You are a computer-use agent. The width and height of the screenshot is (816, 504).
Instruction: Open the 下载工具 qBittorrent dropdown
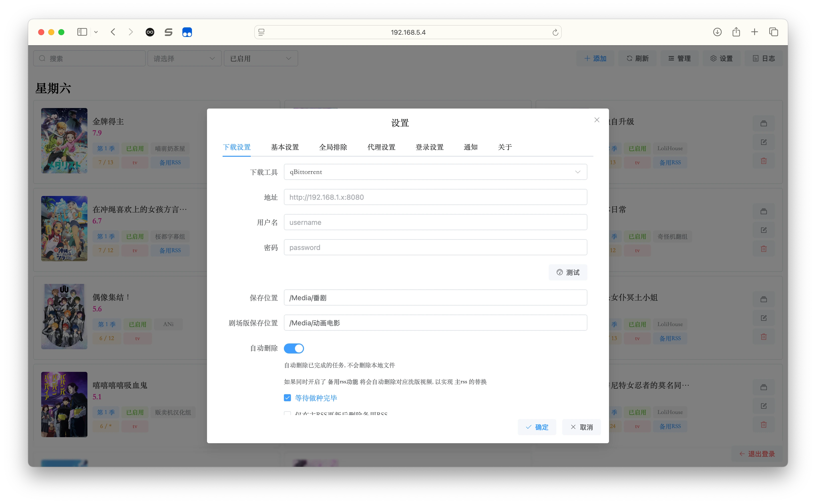tap(435, 172)
